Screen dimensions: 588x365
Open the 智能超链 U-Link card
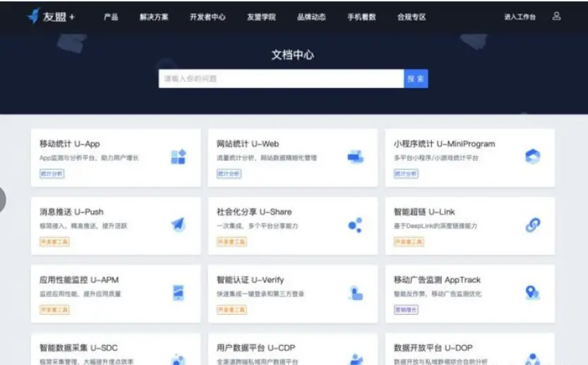(470, 226)
